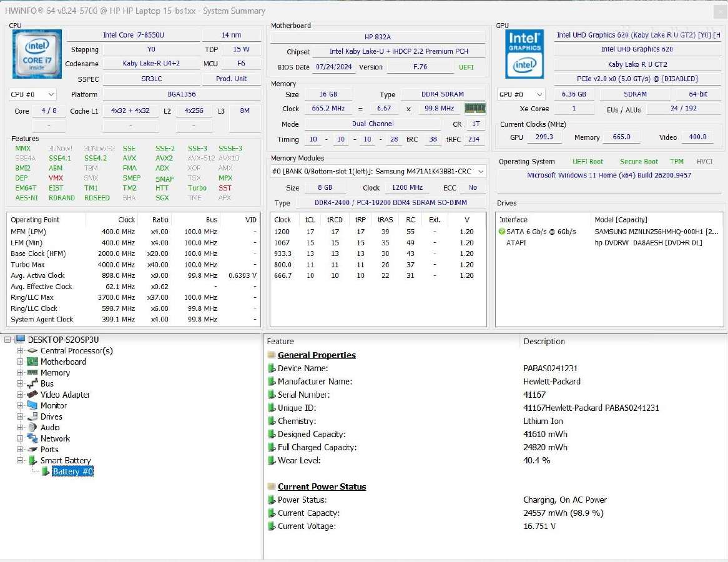This screenshot has width=728, height=562.
Task: Click the Full Charged Capacity 24820 mWh value
Action: click(x=545, y=447)
